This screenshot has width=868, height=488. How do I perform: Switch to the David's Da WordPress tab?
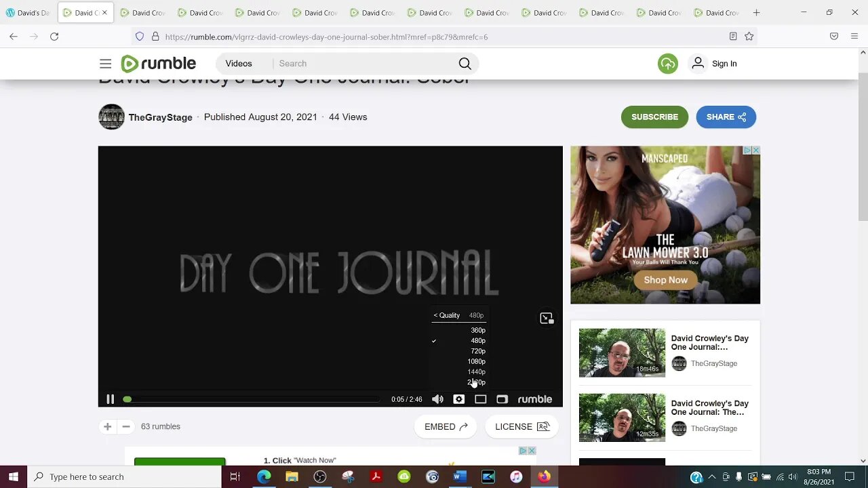coord(28,12)
